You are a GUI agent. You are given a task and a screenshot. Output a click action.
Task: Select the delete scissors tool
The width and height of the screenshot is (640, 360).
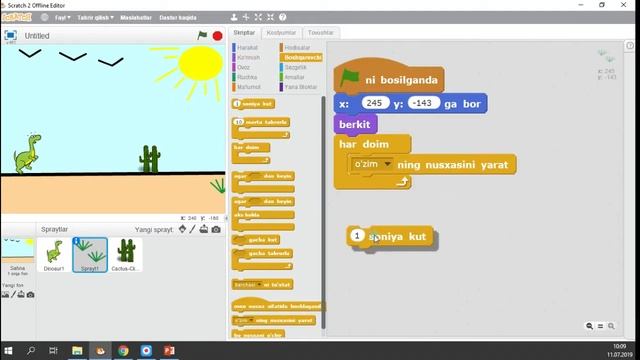coord(246,17)
